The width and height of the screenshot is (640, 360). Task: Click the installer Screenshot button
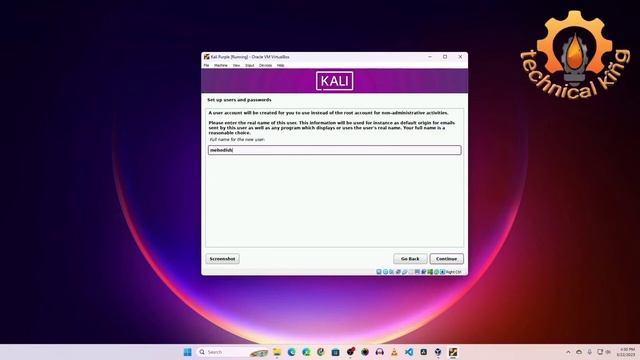pos(222,259)
